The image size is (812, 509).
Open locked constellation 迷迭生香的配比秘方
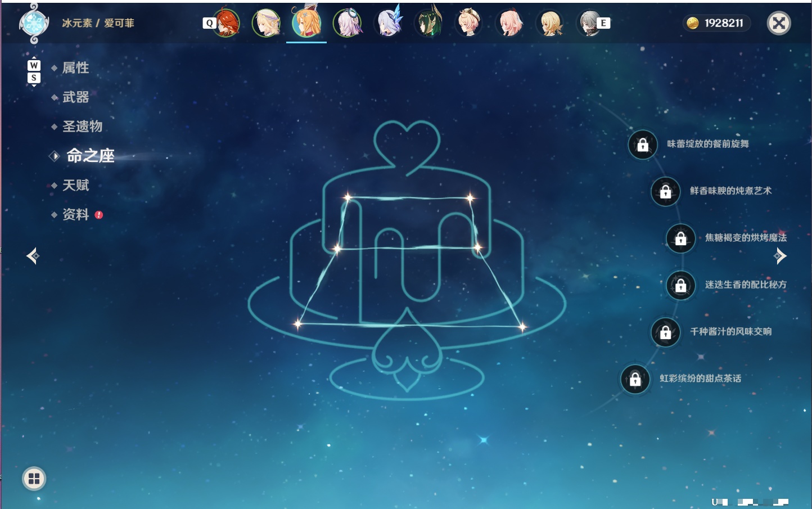(x=680, y=285)
